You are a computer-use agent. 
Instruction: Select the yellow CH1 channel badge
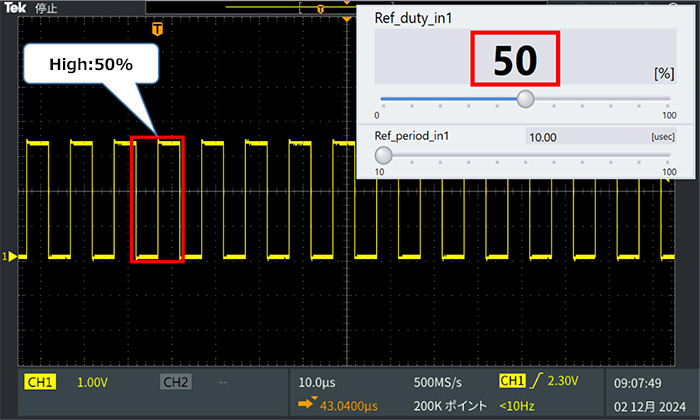click(40, 382)
